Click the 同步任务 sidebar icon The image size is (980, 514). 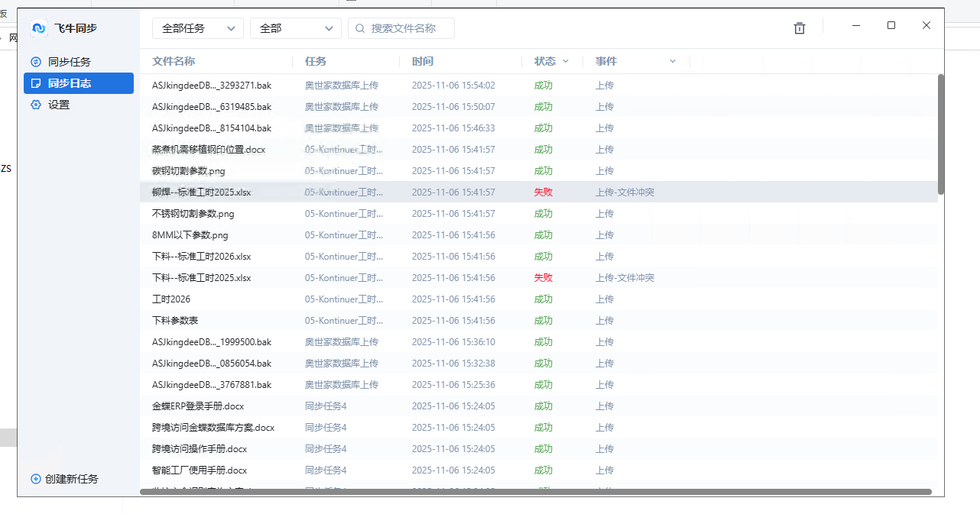pyautogui.click(x=35, y=62)
